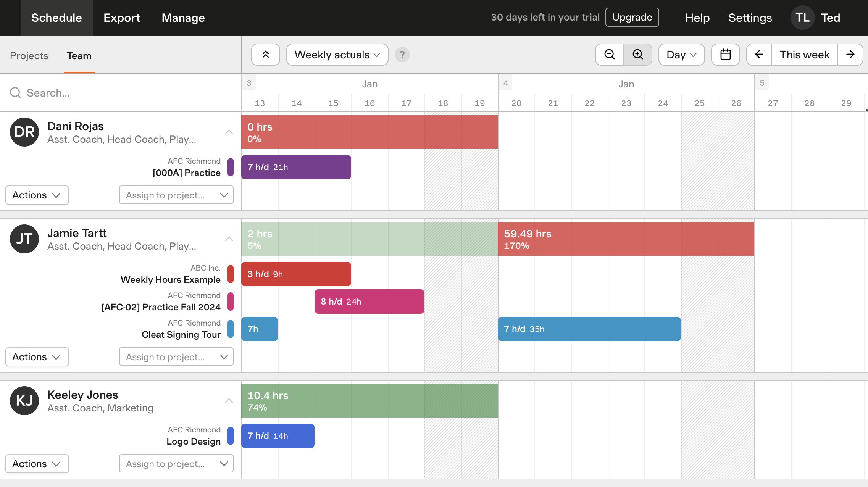
Task: Click purple swatch for [000A] Practice
Action: tap(231, 167)
